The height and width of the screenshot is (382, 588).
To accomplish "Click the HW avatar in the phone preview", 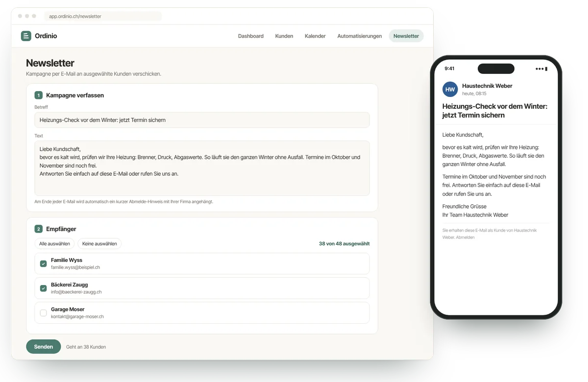I will coord(450,89).
